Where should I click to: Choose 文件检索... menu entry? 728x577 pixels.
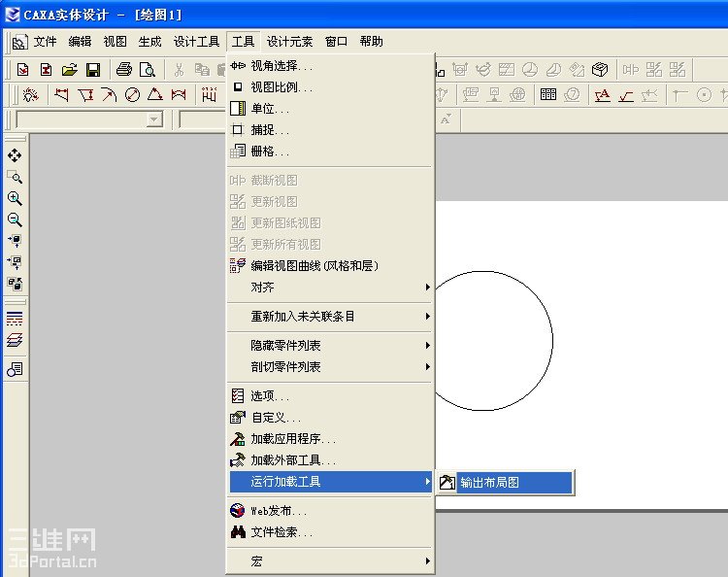[x=331, y=532]
